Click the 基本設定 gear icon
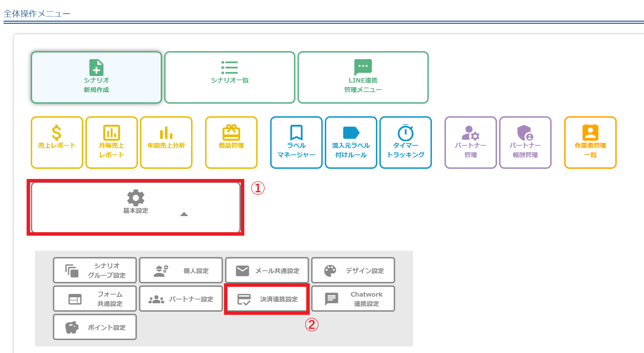 (136, 198)
